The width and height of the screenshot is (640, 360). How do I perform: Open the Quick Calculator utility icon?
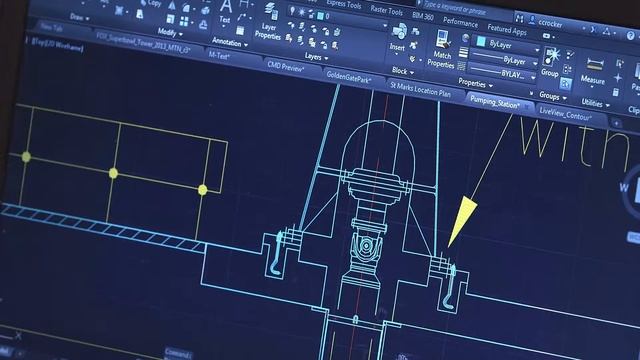pyautogui.click(x=615, y=92)
